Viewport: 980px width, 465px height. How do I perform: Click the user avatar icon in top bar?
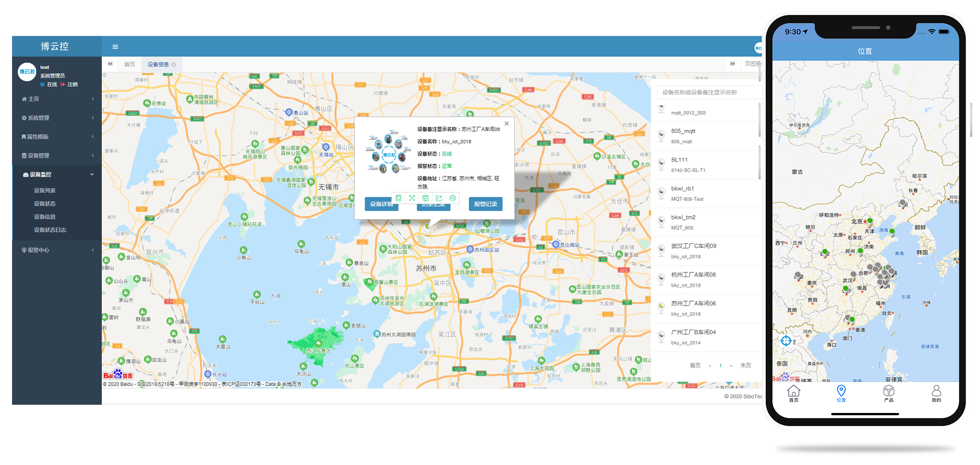click(x=758, y=47)
